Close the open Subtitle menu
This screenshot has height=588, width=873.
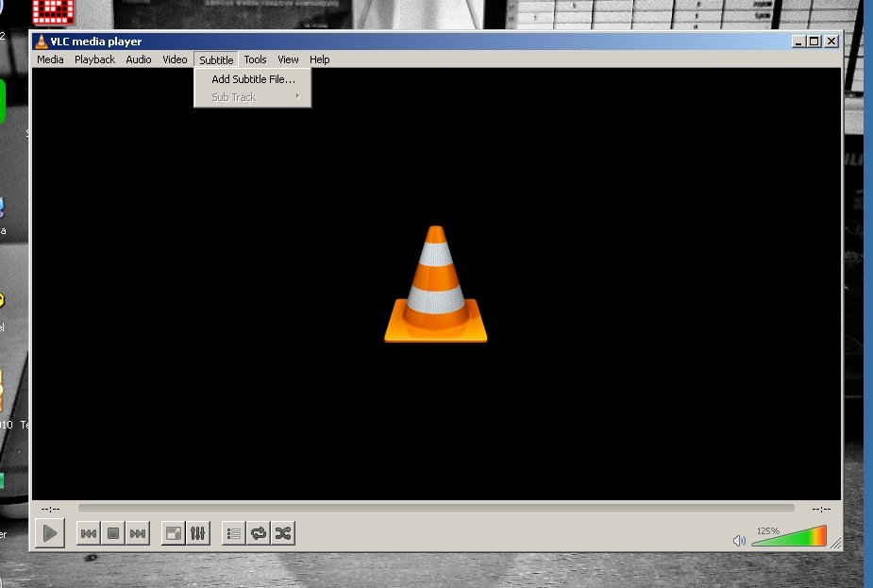click(216, 59)
